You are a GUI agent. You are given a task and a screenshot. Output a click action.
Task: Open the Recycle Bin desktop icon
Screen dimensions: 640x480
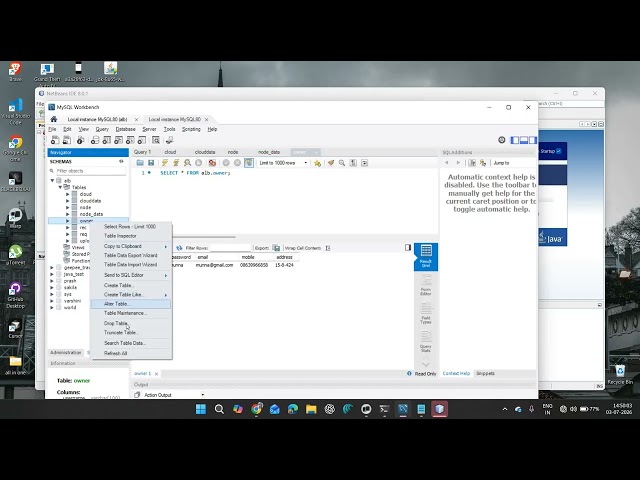(x=620, y=375)
